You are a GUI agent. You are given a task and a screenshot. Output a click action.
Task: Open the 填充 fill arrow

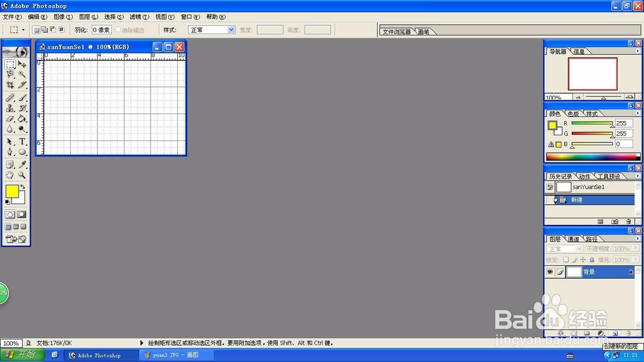tap(636, 260)
